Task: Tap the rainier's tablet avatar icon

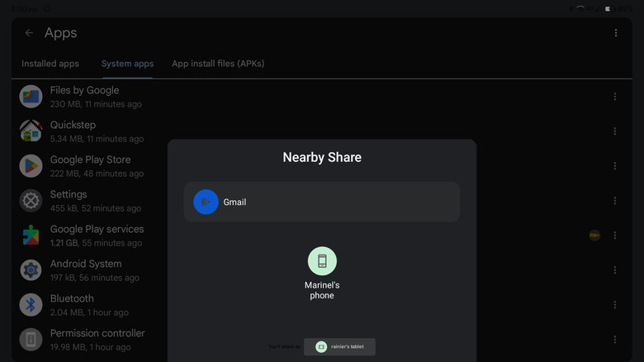Action: 321,347
